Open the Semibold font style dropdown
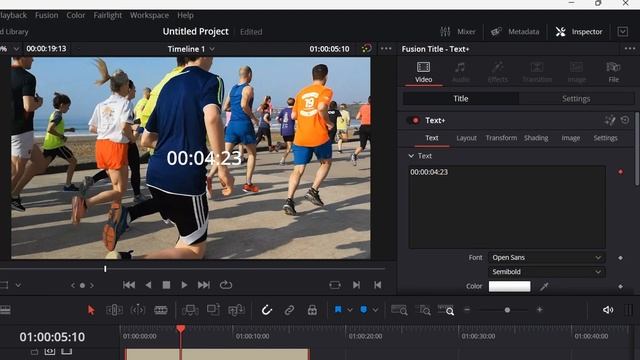Viewport: 640px width, 360px height. (x=547, y=272)
